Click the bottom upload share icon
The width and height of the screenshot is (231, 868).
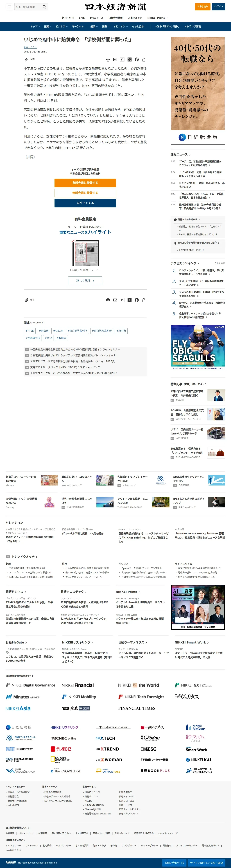click(x=144, y=300)
